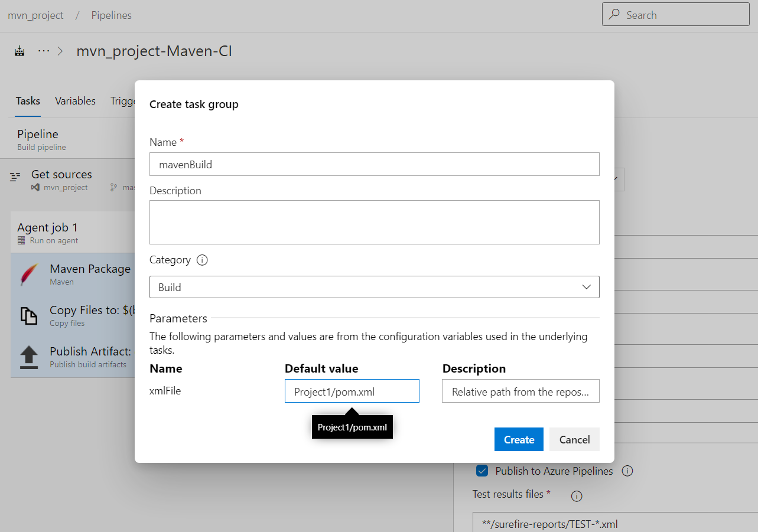Image resolution: width=758 pixels, height=532 pixels.
Task: Click the pipeline icon next to breadcrumb
Action: tap(20, 51)
